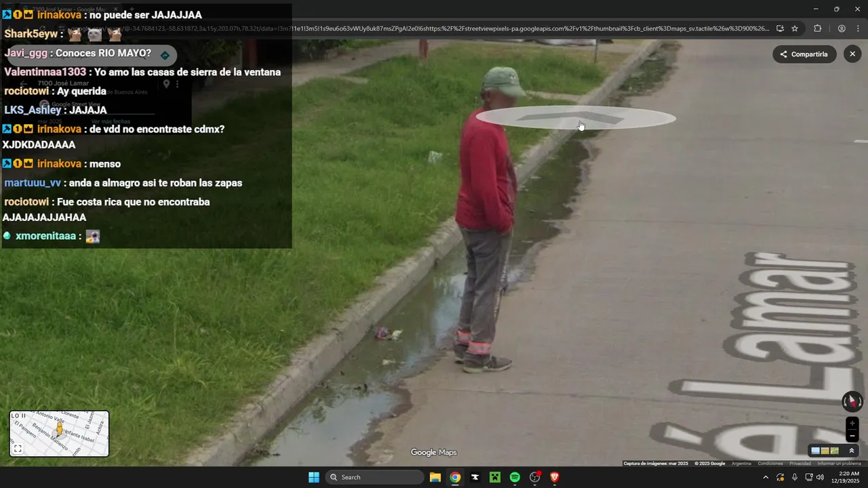
Task: Zoom in with the plus button
Action: pos(852,424)
